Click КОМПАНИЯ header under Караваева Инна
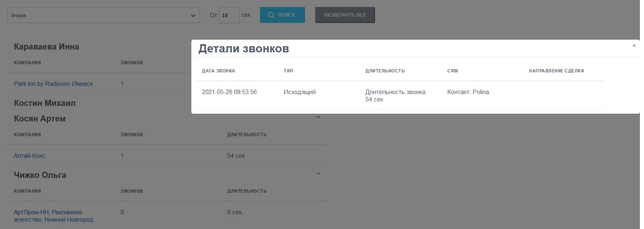The width and height of the screenshot is (644, 229). tap(27, 63)
